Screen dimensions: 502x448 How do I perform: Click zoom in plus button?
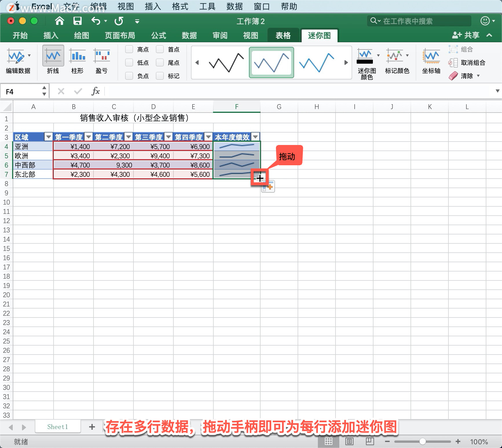(458, 441)
